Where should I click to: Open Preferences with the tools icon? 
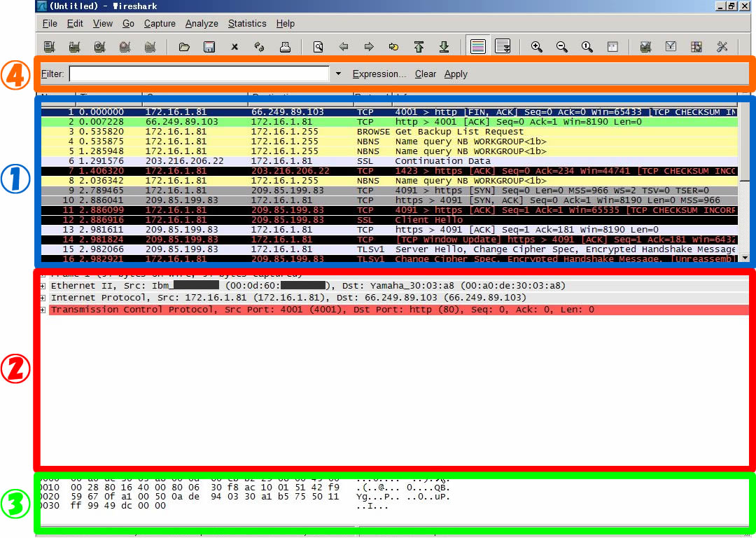tap(722, 47)
